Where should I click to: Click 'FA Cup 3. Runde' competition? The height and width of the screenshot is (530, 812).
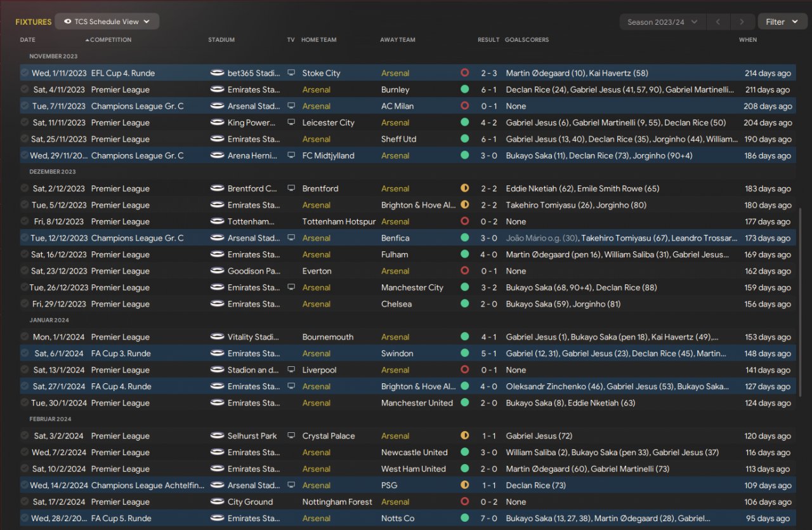[121, 354]
